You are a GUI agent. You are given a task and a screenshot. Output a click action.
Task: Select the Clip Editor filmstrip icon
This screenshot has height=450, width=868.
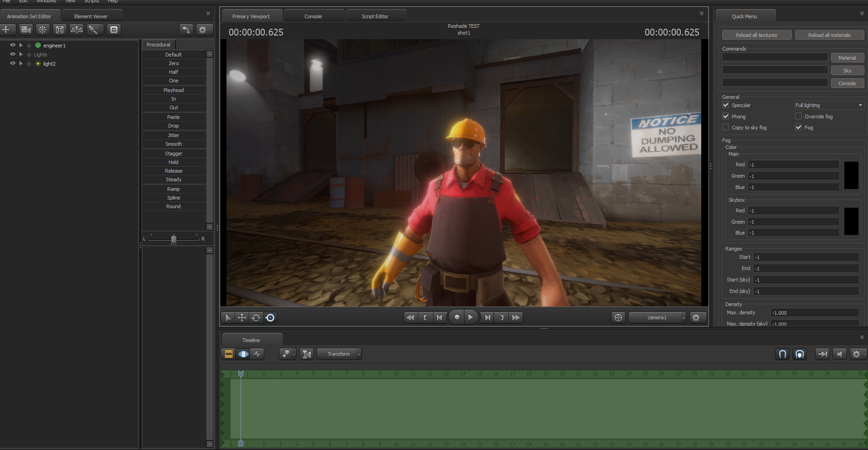click(x=229, y=354)
